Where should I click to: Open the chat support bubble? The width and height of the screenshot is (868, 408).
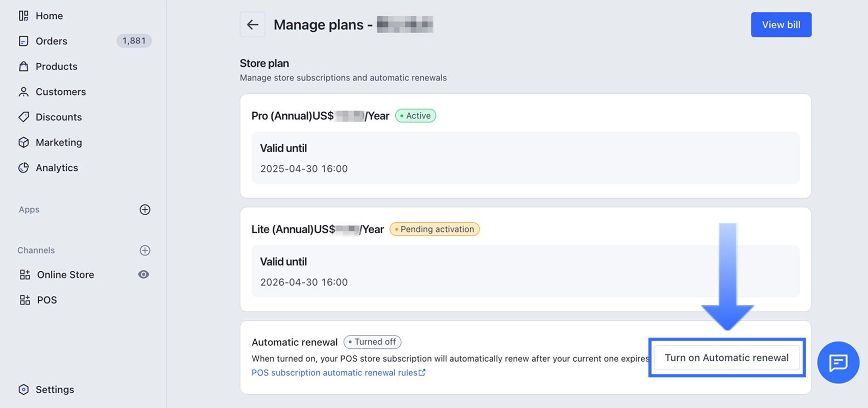click(838, 363)
